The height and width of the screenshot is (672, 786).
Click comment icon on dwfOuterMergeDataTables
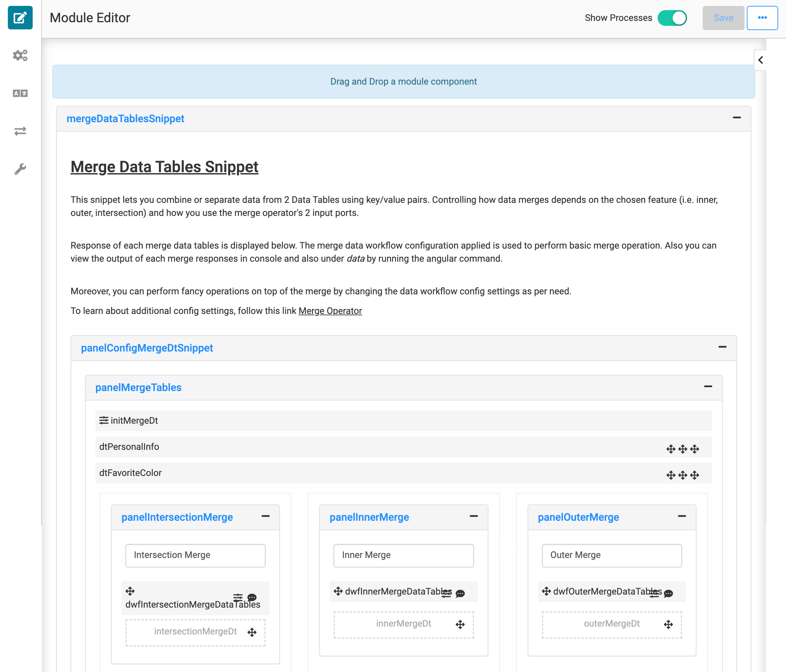pos(668,594)
